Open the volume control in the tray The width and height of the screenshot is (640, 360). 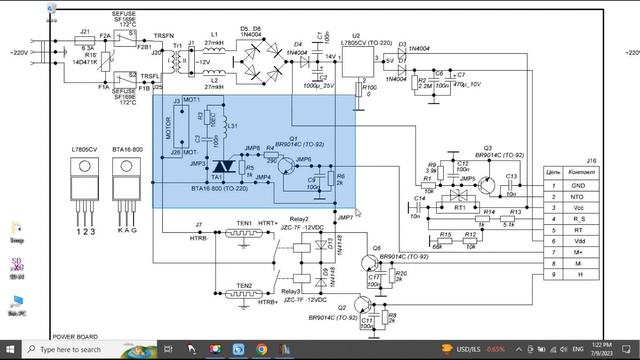[564, 349]
